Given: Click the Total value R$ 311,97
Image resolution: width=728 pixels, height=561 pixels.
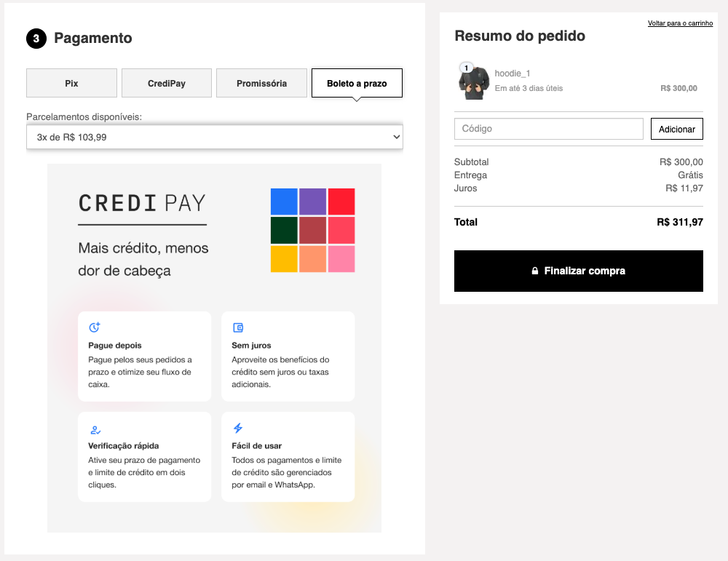Looking at the screenshot, I should pyautogui.click(x=680, y=222).
